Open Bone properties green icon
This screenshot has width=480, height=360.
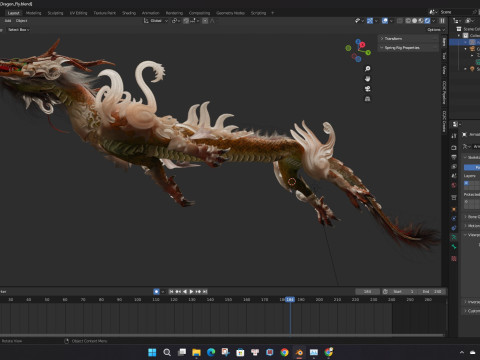[454, 247]
